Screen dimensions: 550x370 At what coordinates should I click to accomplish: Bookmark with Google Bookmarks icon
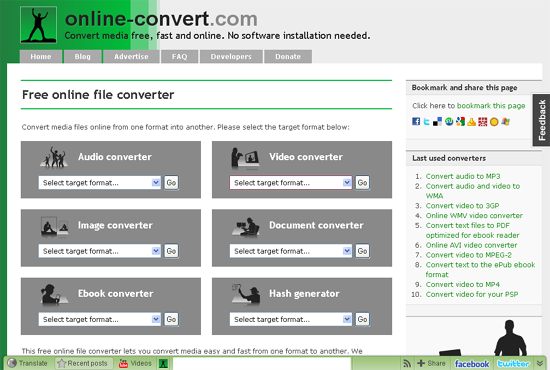(461, 122)
